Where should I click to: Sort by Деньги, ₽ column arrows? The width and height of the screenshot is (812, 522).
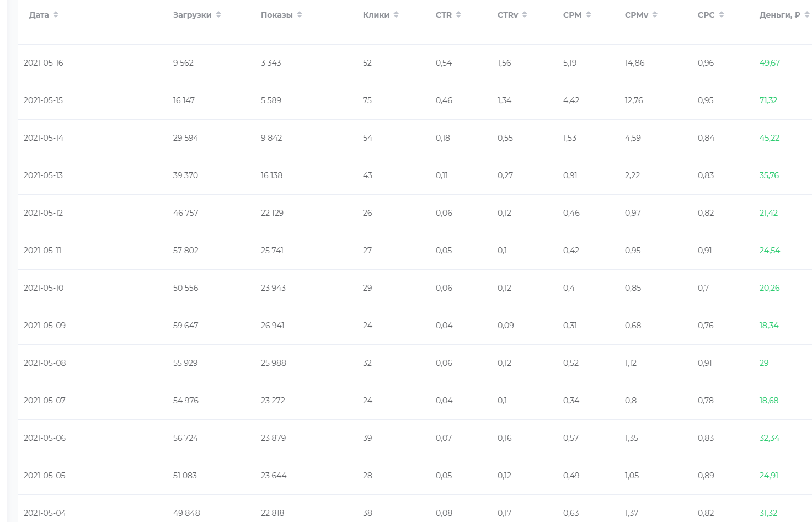(x=807, y=15)
